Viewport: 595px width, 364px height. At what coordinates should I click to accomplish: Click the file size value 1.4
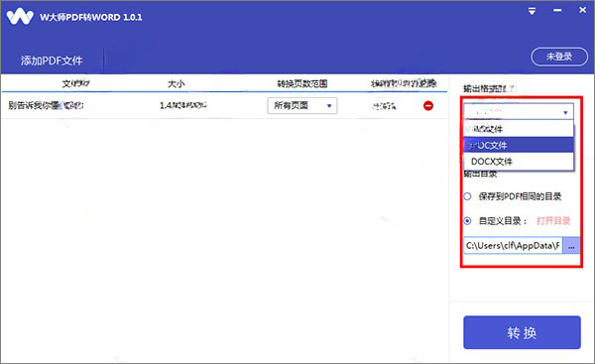(183, 105)
